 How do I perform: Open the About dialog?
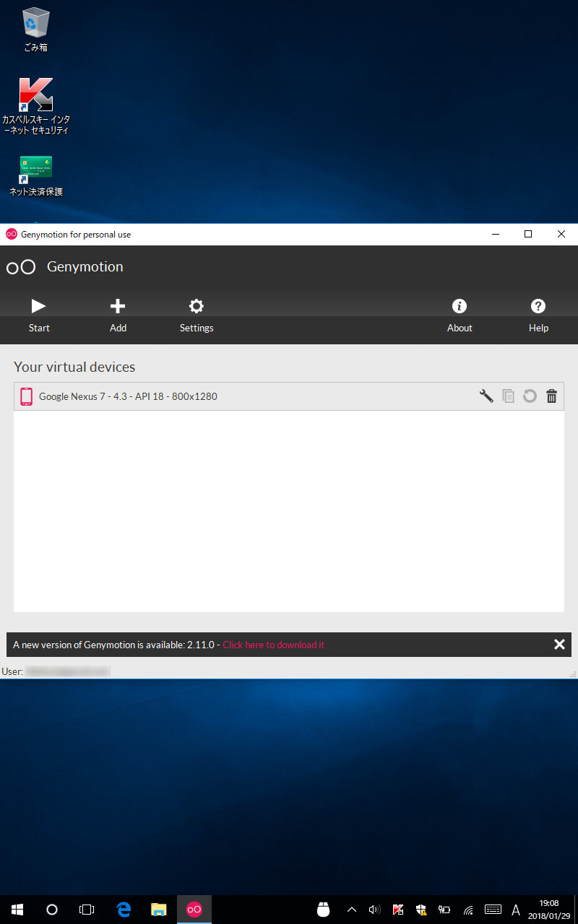point(460,315)
